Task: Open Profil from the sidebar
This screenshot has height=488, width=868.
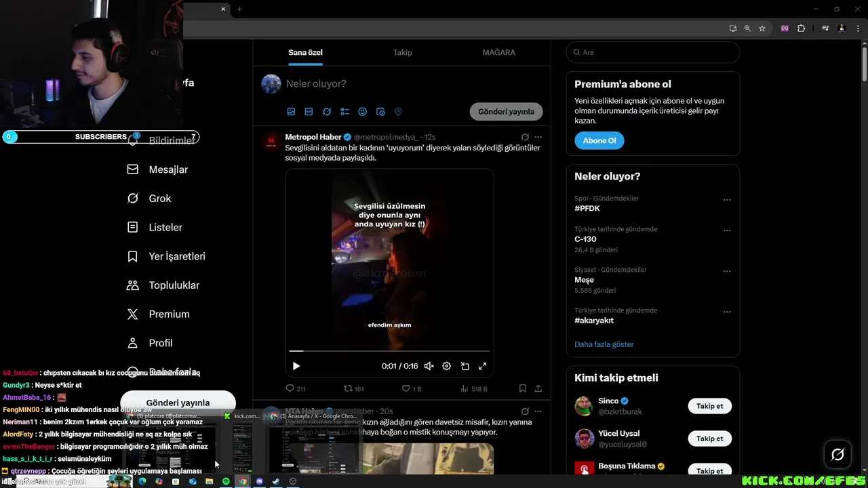Action: coord(150,343)
